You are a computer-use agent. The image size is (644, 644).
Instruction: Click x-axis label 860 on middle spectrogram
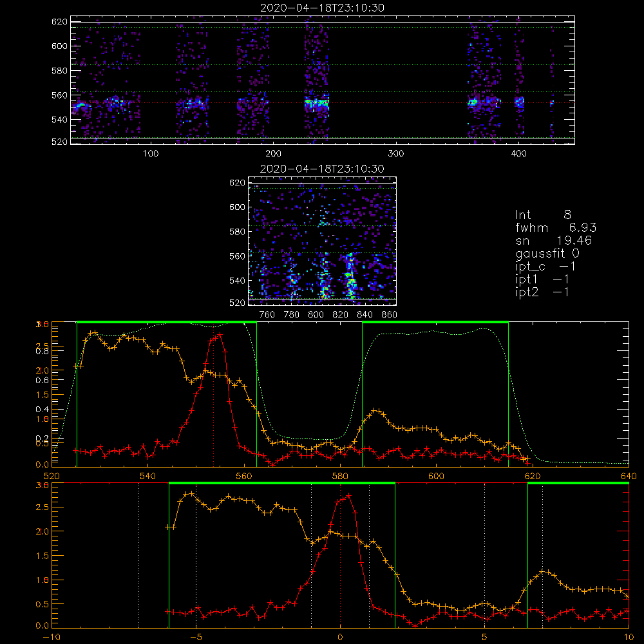pos(390,315)
